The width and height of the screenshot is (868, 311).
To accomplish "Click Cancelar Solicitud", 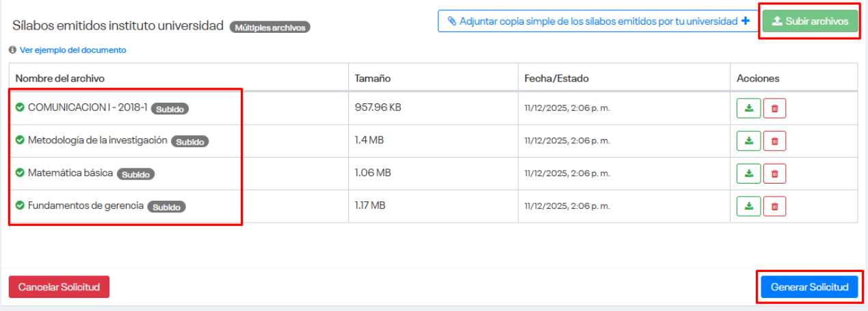I will (x=59, y=287).
